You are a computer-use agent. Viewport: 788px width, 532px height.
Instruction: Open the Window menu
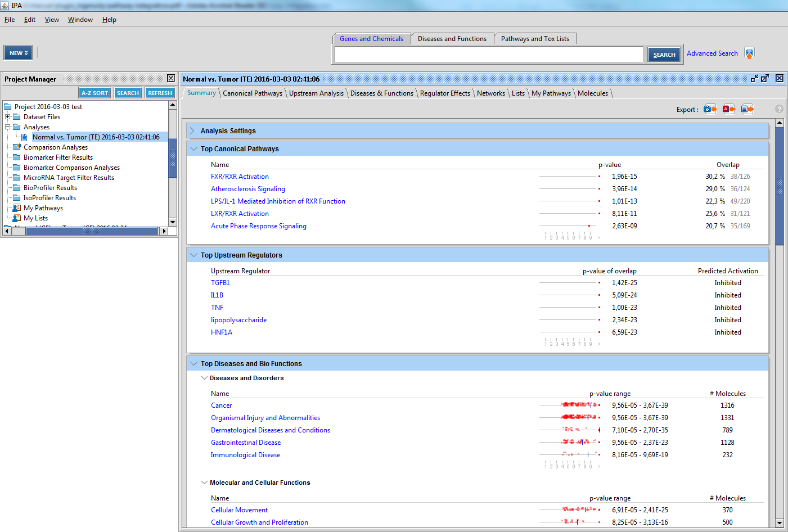point(80,20)
